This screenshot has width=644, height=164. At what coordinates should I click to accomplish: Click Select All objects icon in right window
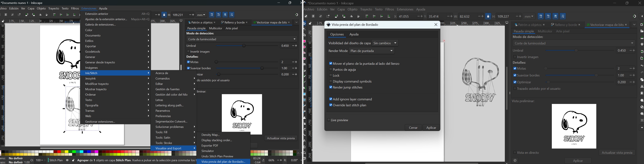(x=306, y=16)
